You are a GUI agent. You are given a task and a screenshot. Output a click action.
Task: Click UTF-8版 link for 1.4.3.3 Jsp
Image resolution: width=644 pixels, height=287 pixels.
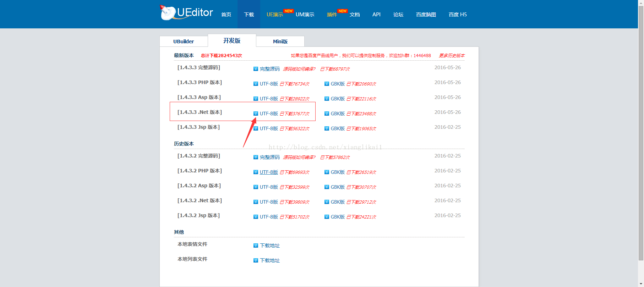(269, 128)
